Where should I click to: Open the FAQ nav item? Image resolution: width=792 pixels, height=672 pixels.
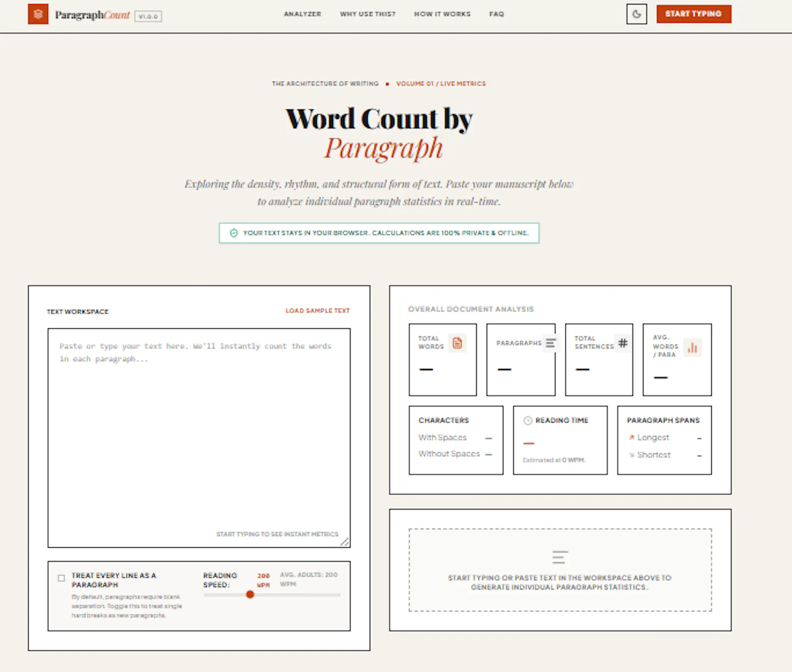coord(496,14)
